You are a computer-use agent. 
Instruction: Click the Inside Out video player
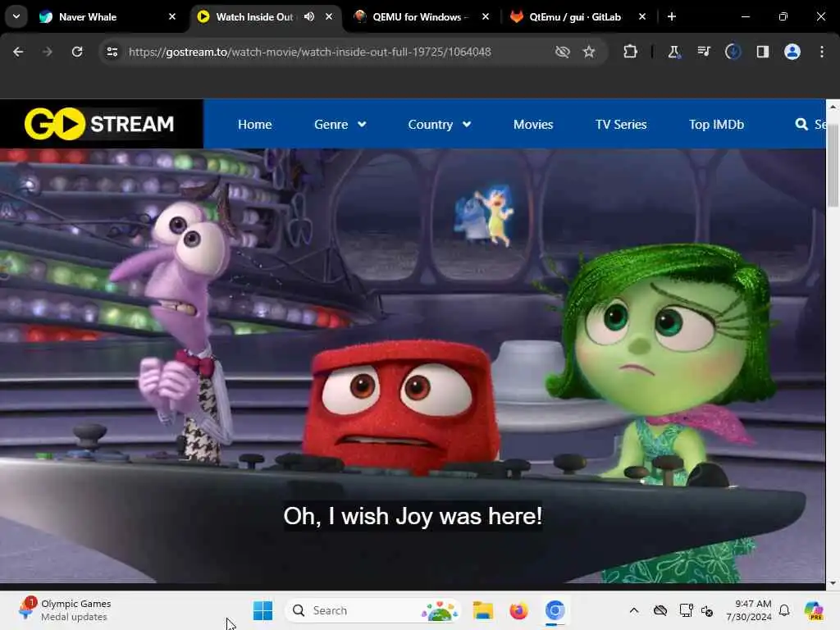click(x=413, y=366)
